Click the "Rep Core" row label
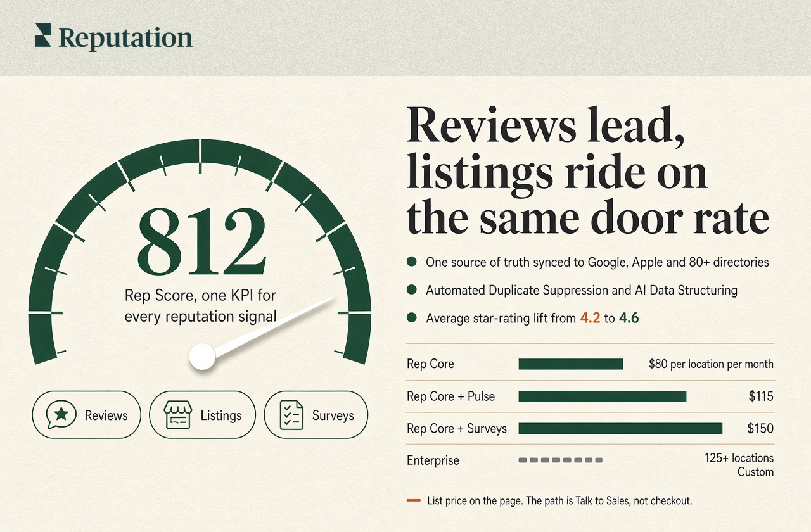 (x=430, y=364)
